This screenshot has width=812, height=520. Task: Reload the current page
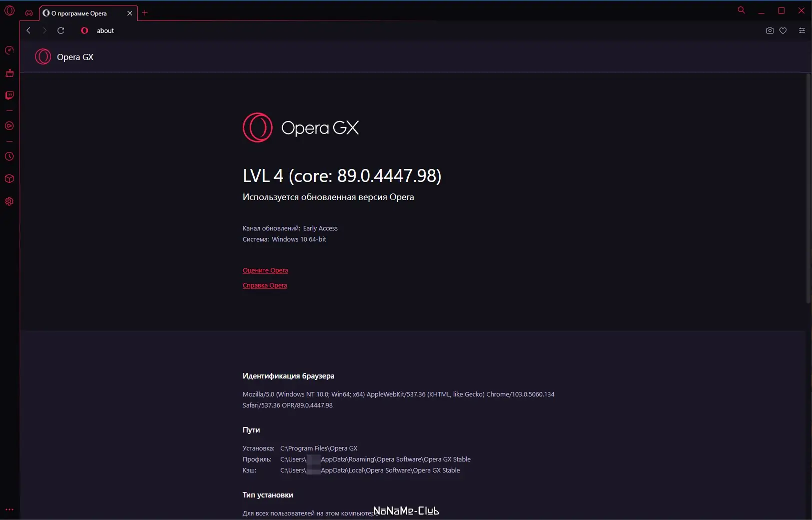tap(61, 30)
